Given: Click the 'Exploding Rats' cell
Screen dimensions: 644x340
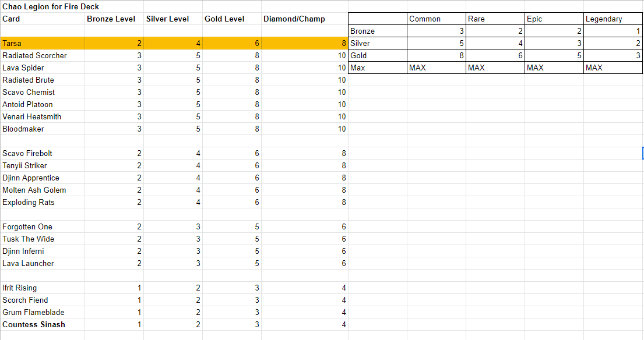Looking at the screenshot, I should [x=43, y=202].
